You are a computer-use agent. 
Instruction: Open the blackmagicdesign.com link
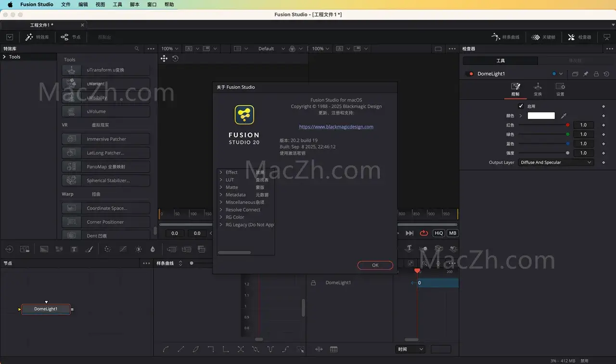point(336,127)
